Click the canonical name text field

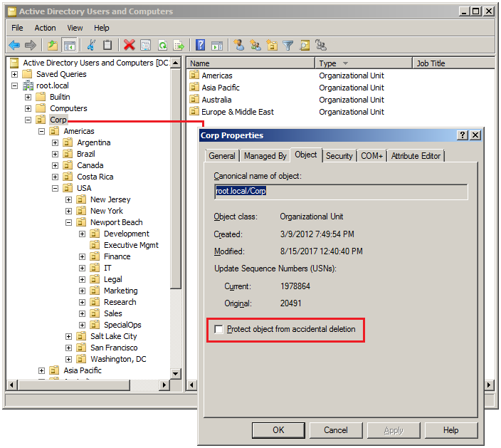point(341,191)
